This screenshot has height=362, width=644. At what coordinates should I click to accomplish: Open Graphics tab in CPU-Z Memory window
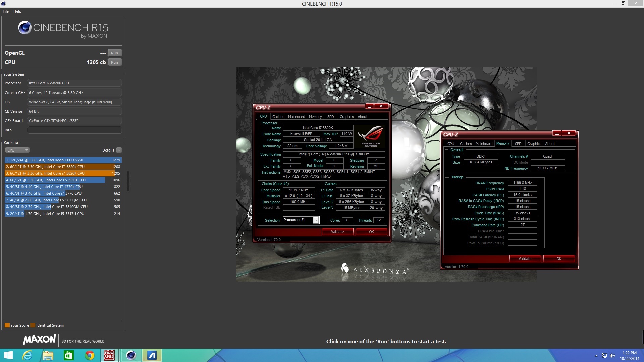tap(534, 144)
